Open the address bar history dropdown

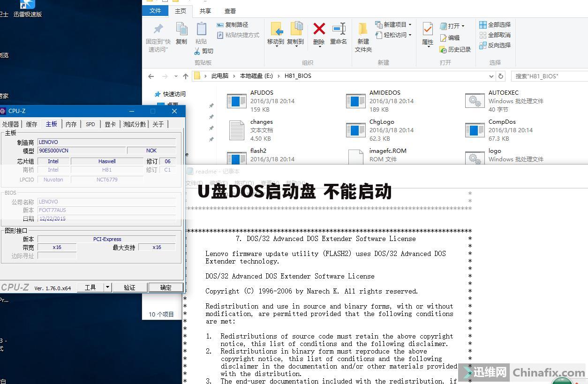tap(491, 75)
